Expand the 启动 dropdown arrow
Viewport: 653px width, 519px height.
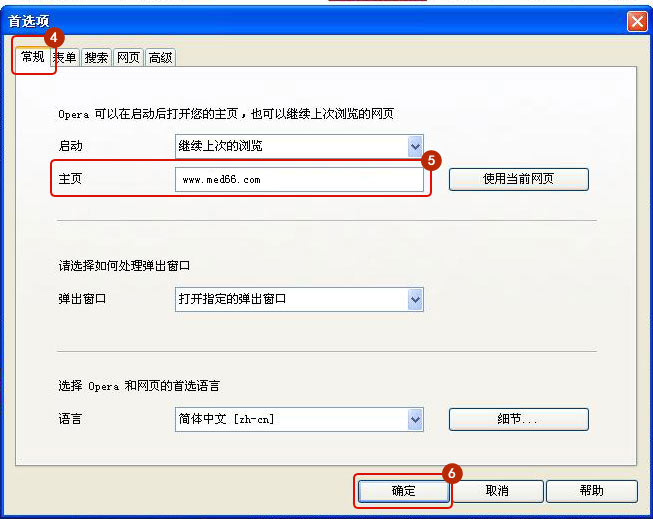[415, 146]
